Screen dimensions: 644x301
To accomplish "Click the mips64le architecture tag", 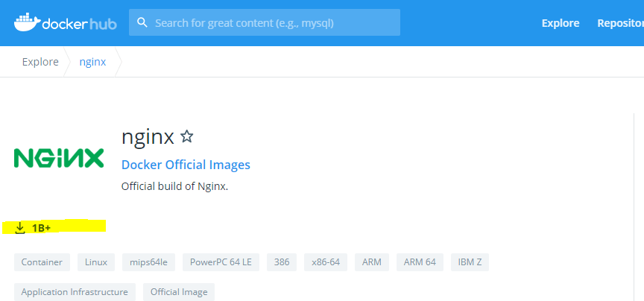I will click(148, 262).
